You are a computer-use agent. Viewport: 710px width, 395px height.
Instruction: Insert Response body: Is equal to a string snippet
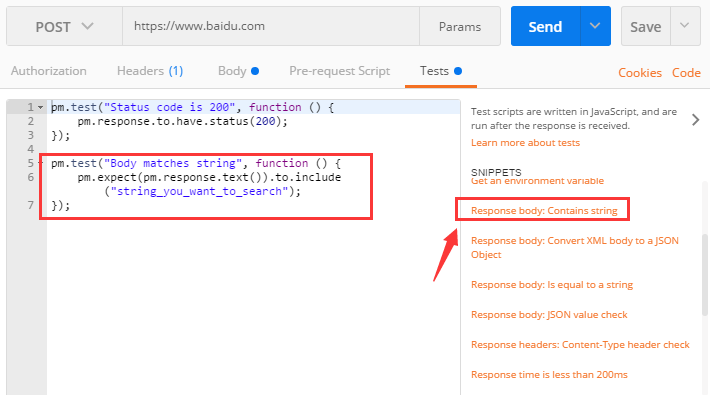(552, 284)
